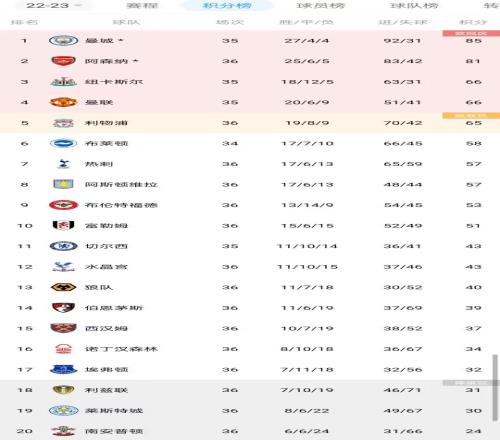Image resolution: width=500 pixels, height=440 pixels.
Task: Open team name 水晶宫
Action: pos(106,267)
